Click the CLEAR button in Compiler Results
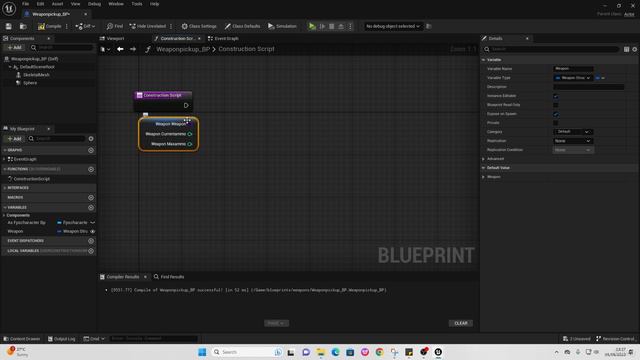 [461, 323]
